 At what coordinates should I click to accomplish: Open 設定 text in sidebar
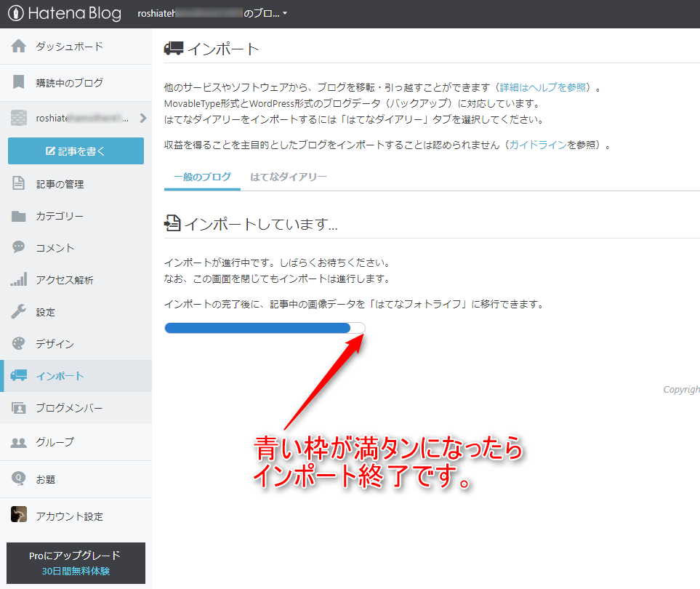46,312
